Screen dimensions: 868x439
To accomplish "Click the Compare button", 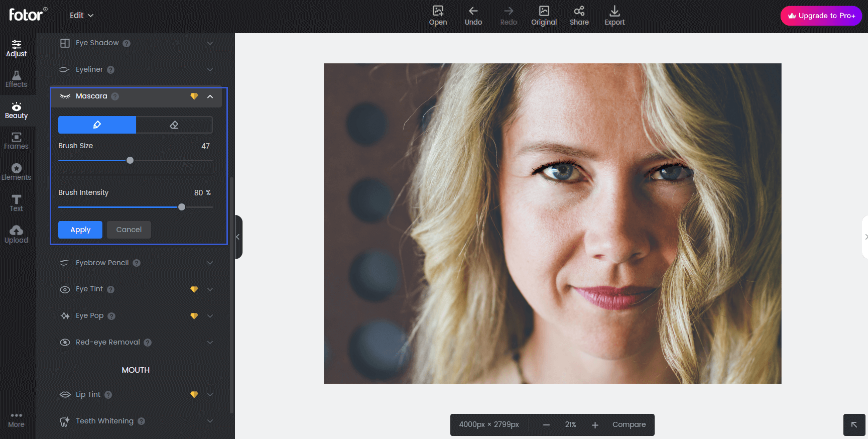I will 629,424.
